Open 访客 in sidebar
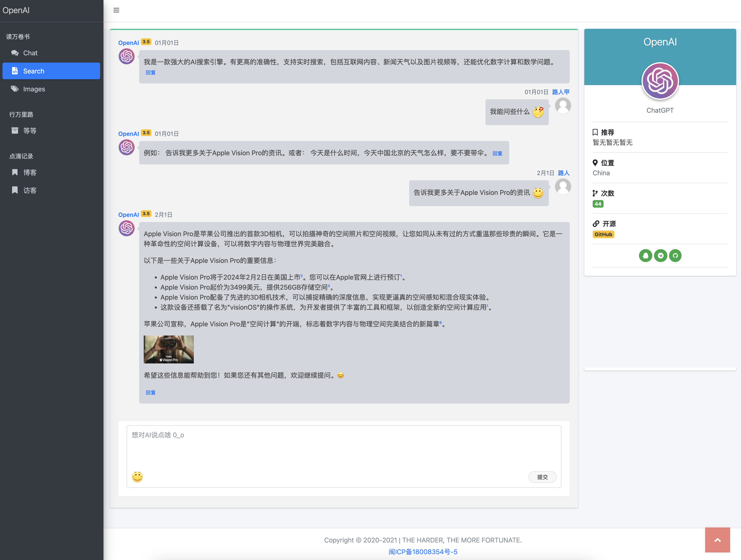Viewport: 741px width, 560px height. pyautogui.click(x=51, y=190)
